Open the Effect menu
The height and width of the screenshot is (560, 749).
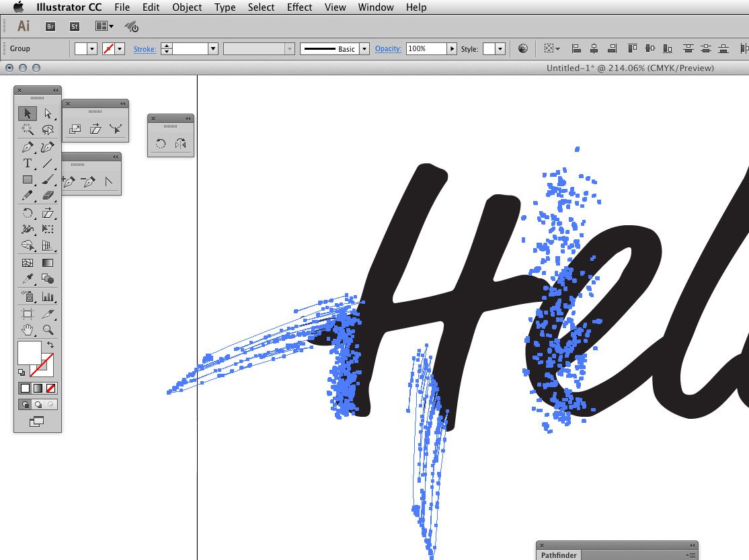click(299, 7)
